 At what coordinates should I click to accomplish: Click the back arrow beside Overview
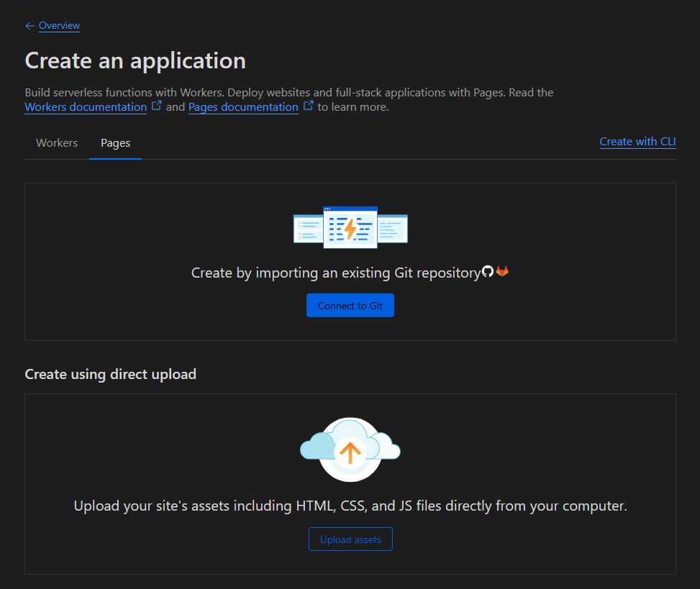pyautogui.click(x=29, y=25)
